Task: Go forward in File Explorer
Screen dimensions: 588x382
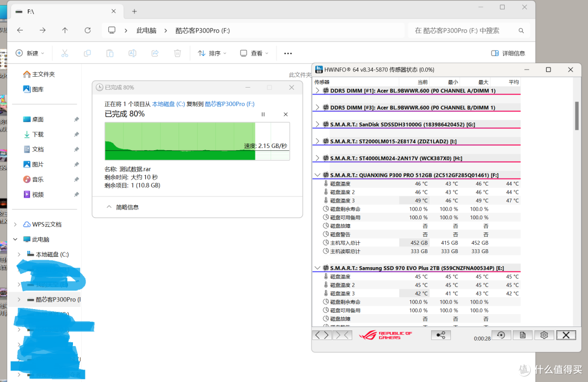Action: coord(43,30)
